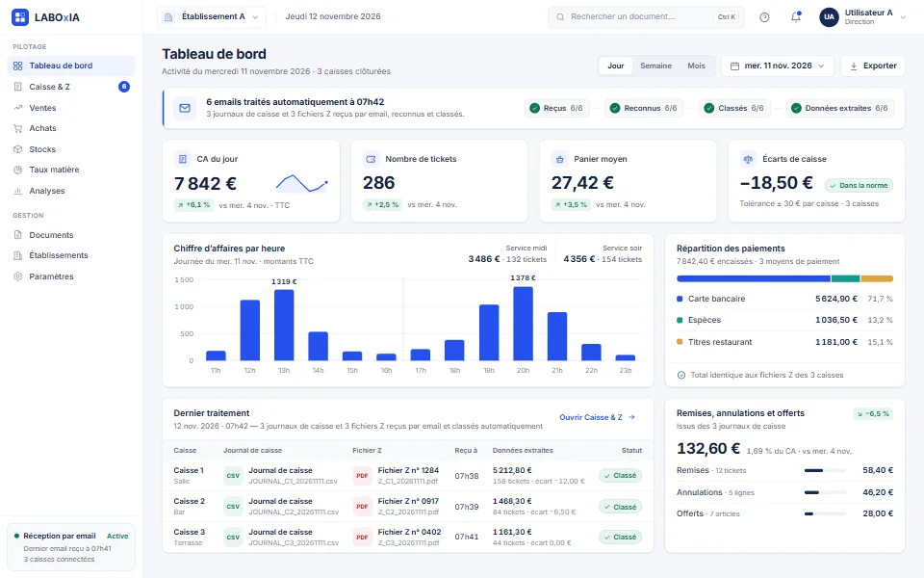Click the PDF icon for Z_C2_20261111.pdf

point(363,506)
